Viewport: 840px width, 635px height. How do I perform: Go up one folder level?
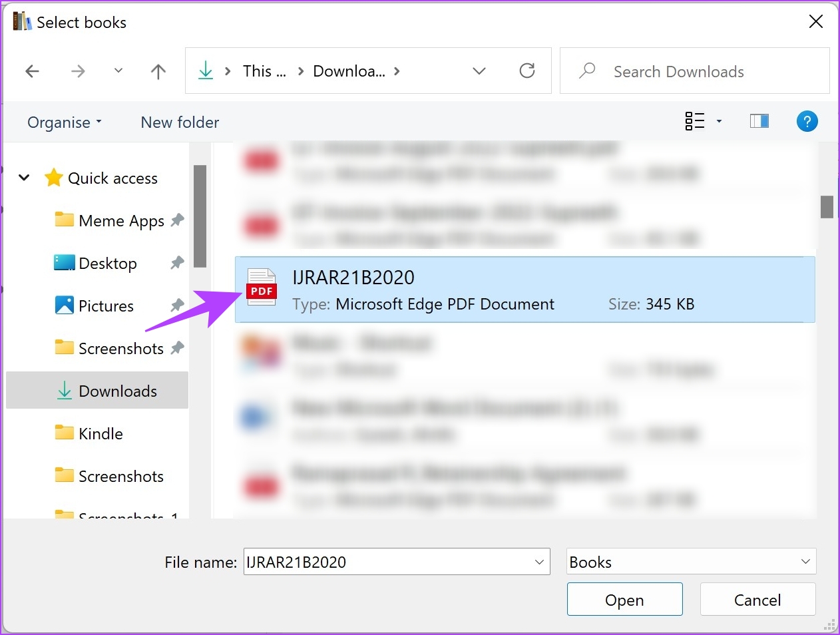coord(158,71)
